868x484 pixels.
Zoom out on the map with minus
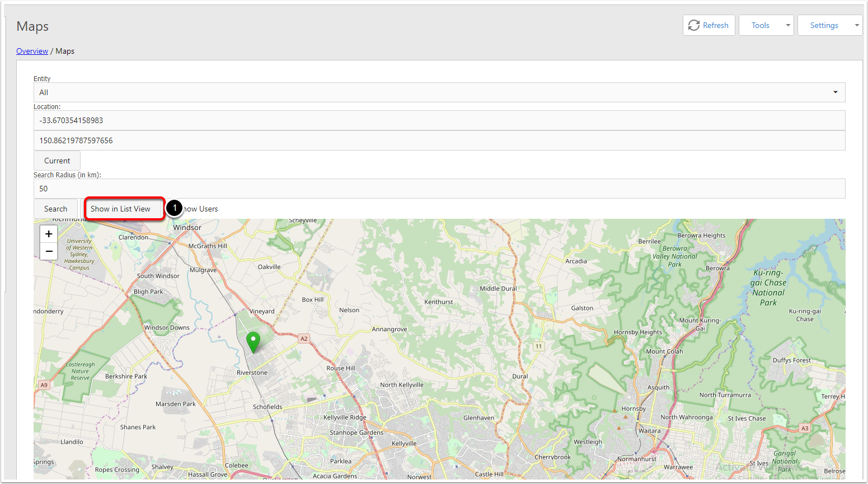point(49,251)
